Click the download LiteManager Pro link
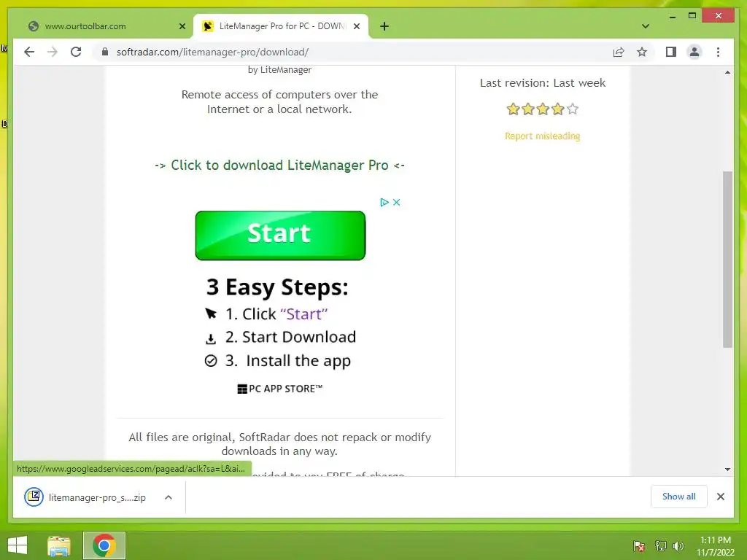 279,166
